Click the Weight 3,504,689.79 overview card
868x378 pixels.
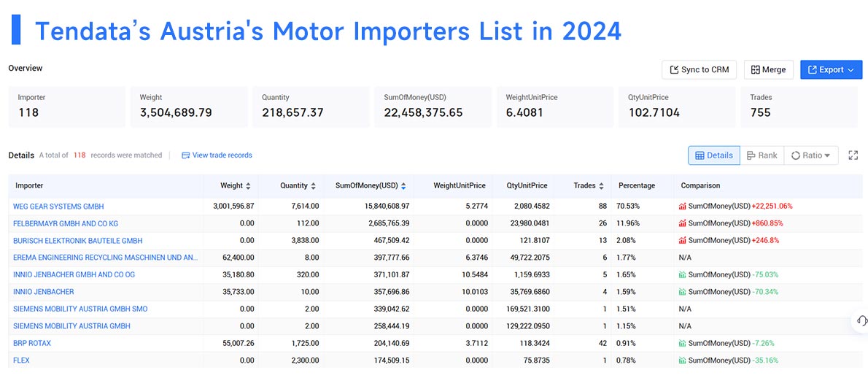[x=189, y=107]
